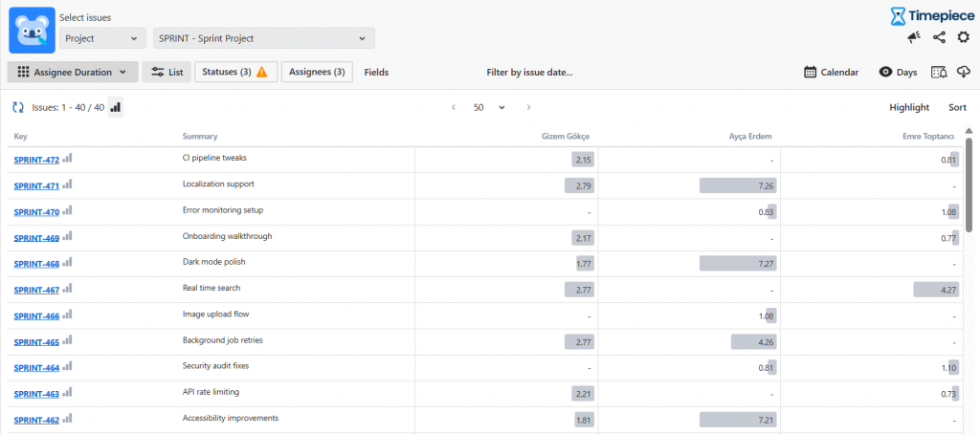The width and height of the screenshot is (980, 435).
Task: Open the SPRINT-471 issue link
Action: [x=36, y=185]
